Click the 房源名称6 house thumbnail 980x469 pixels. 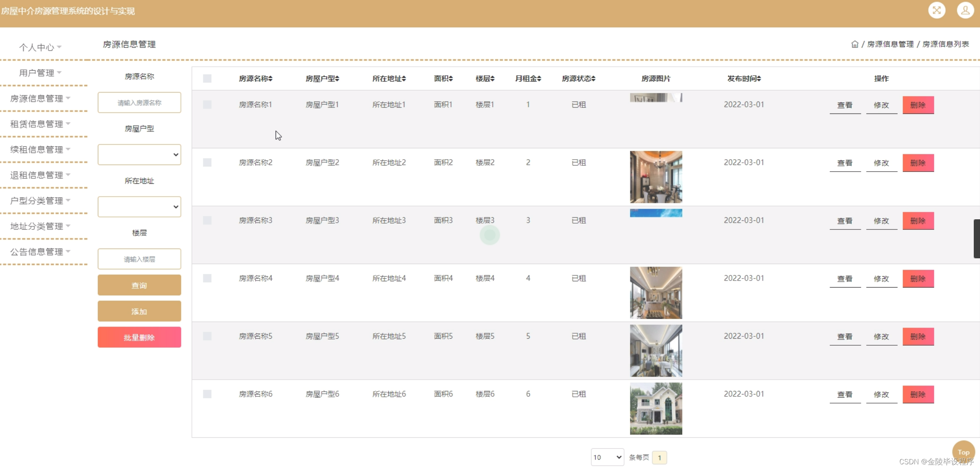pos(656,408)
